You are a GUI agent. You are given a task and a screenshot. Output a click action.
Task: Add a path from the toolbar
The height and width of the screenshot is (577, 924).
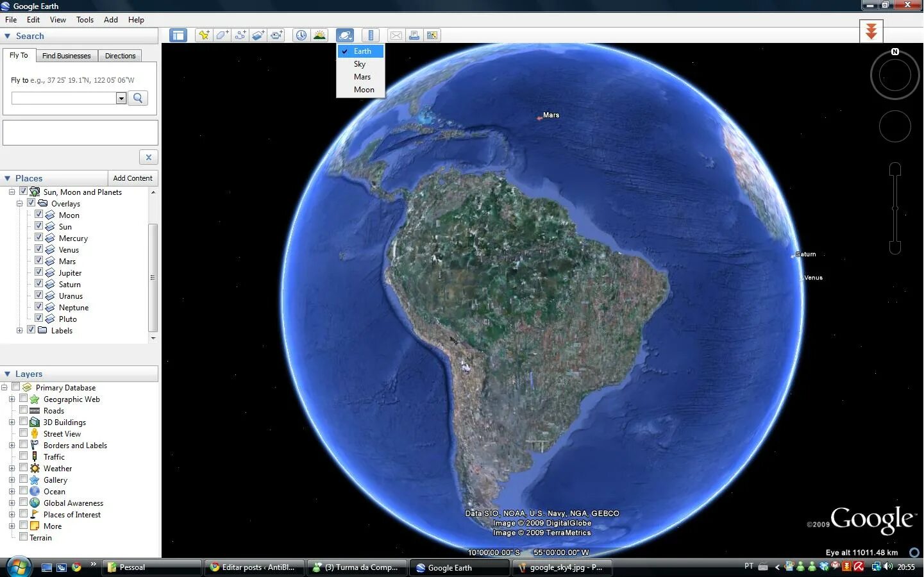click(240, 35)
